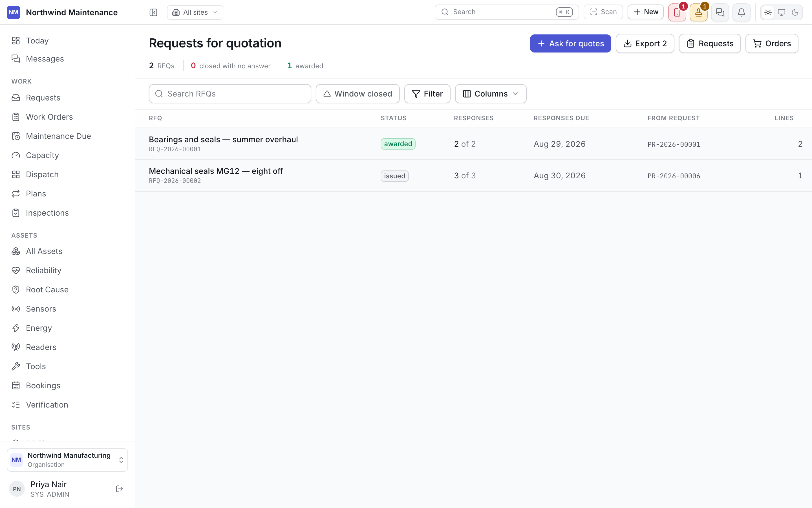Collapse the sidebar panel icon
Screen dimensions: 812x508
153,12
